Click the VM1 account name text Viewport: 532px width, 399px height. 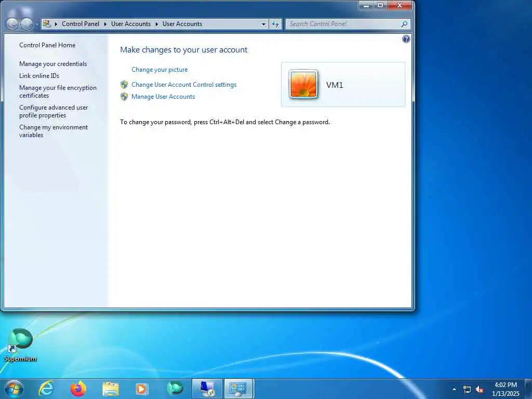tap(335, 85)
